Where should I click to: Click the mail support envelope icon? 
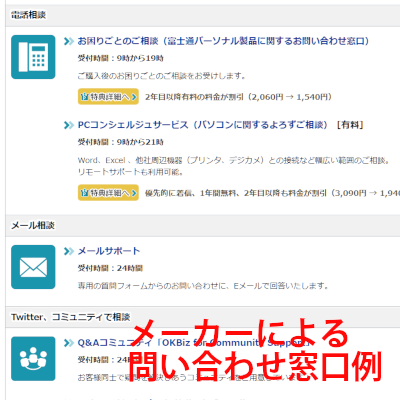click(x=33, y=267)
